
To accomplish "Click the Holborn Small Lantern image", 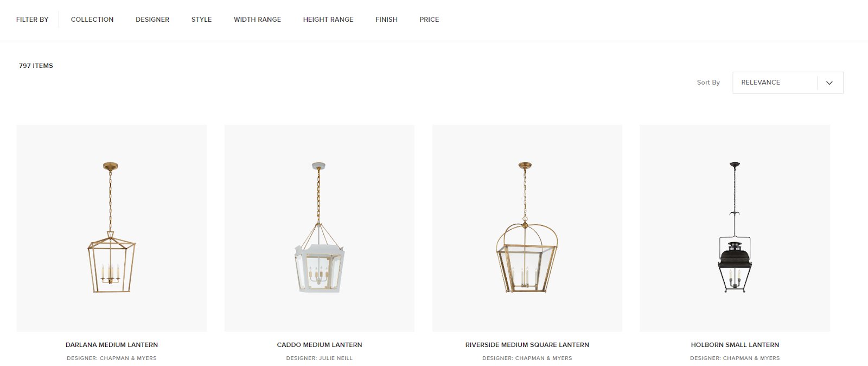I will click(x=735, y=228).
